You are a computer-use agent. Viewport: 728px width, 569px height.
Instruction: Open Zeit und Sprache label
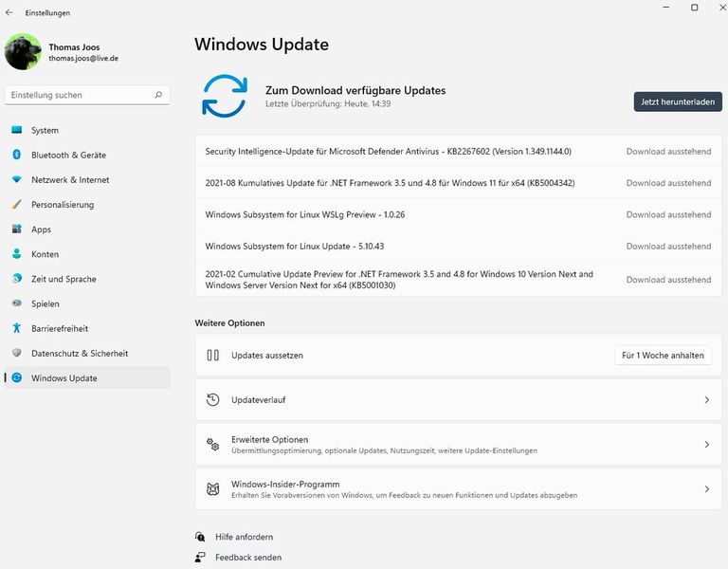click(64, 279)
